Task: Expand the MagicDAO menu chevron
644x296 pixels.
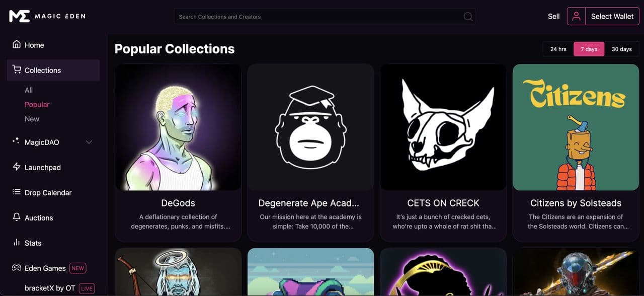Action: (89, 142)
